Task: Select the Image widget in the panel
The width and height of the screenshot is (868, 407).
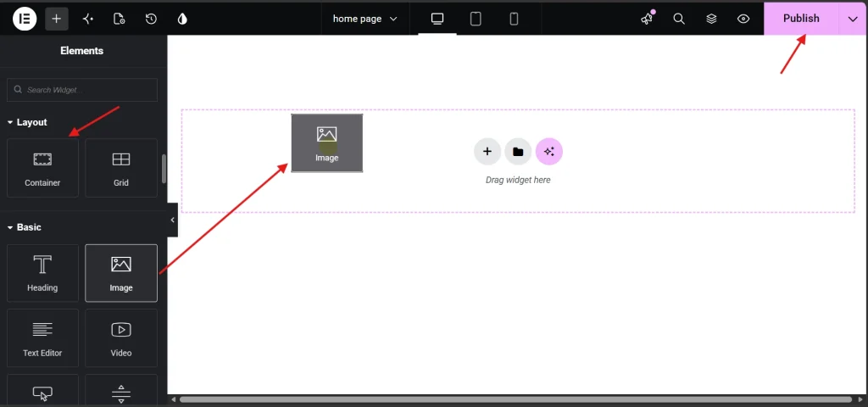Action: 120,273
